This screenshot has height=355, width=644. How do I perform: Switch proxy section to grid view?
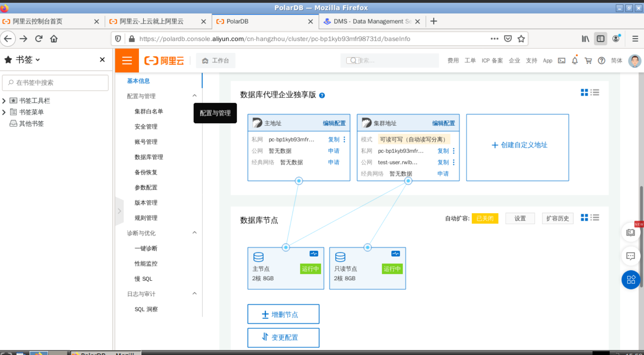[x=584, y=92]
